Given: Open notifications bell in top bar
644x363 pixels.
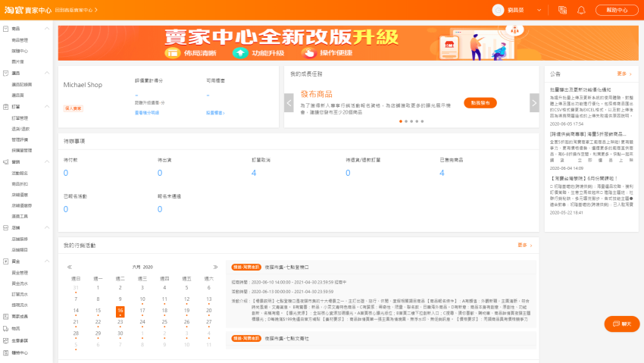Looking at the screenshot, I should 581,11.
